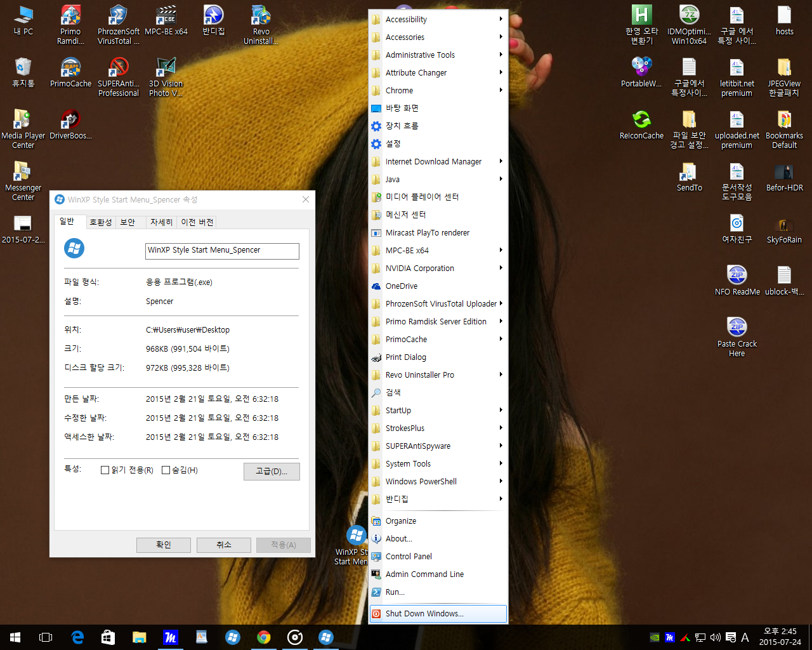
Task: Select the Messenger Center desktop icon
Action: [23, 181]
